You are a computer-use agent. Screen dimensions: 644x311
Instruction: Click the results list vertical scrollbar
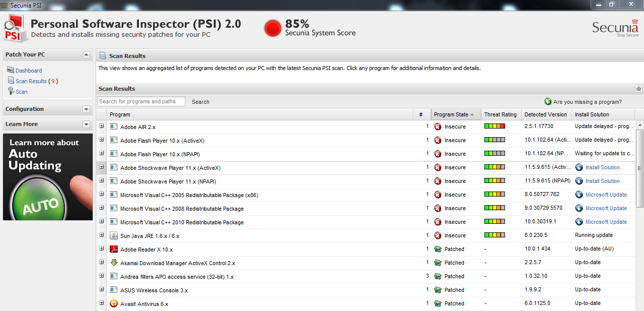(x=639, y=168)
